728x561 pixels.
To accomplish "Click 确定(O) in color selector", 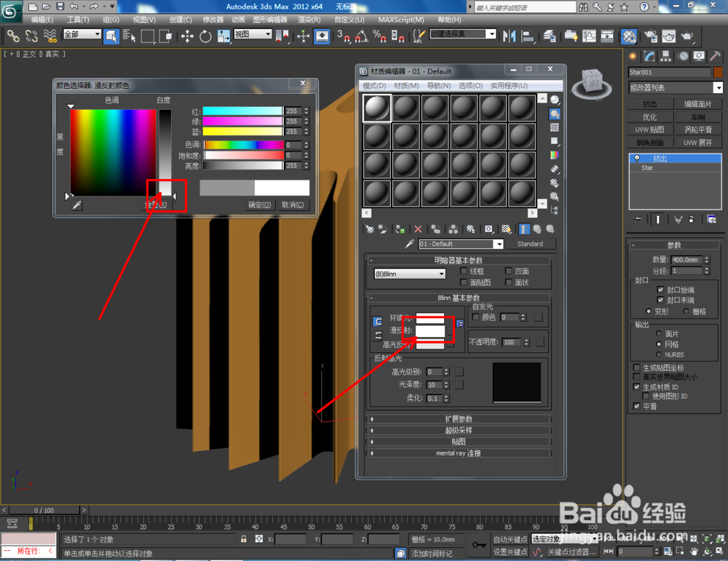I will (x=260, y=204).
